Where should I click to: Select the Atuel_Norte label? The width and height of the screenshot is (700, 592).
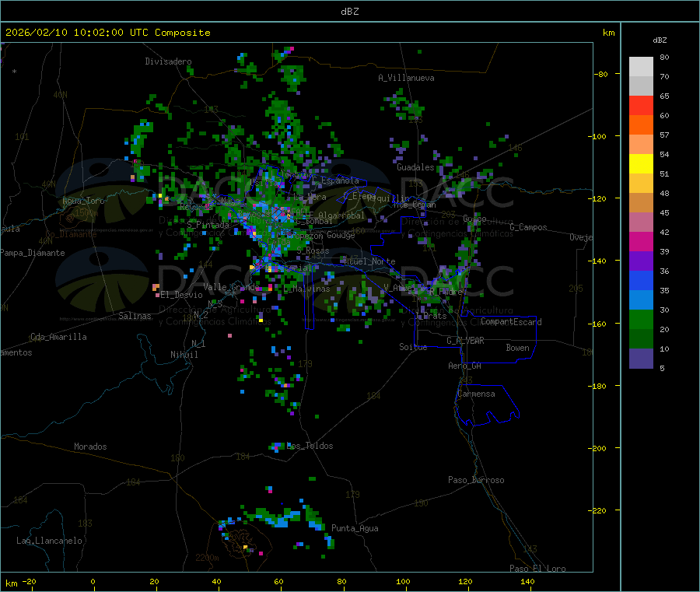(369, 261)
